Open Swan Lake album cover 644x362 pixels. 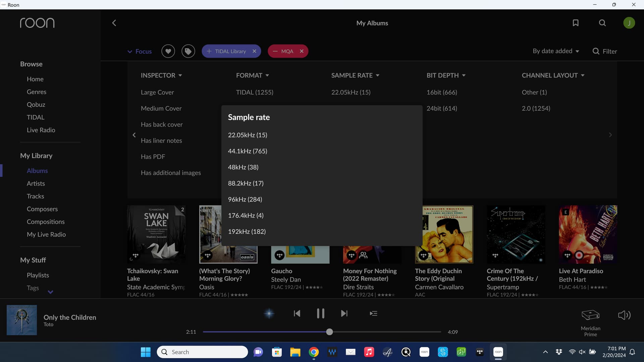point(156,234)
